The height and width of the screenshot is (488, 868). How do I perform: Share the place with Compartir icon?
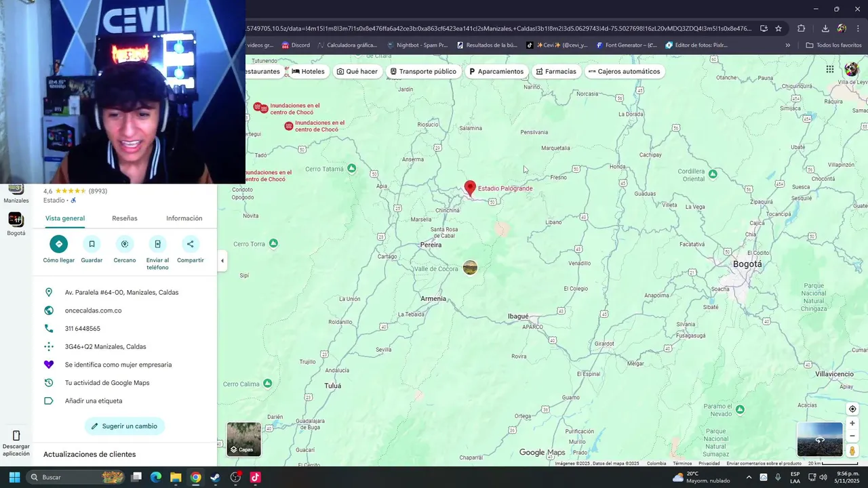pos(190,244)
